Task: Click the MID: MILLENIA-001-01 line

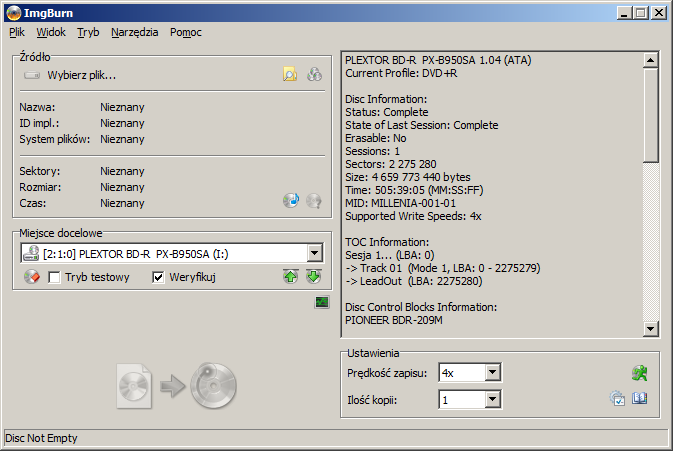Action: pos(400,203)
